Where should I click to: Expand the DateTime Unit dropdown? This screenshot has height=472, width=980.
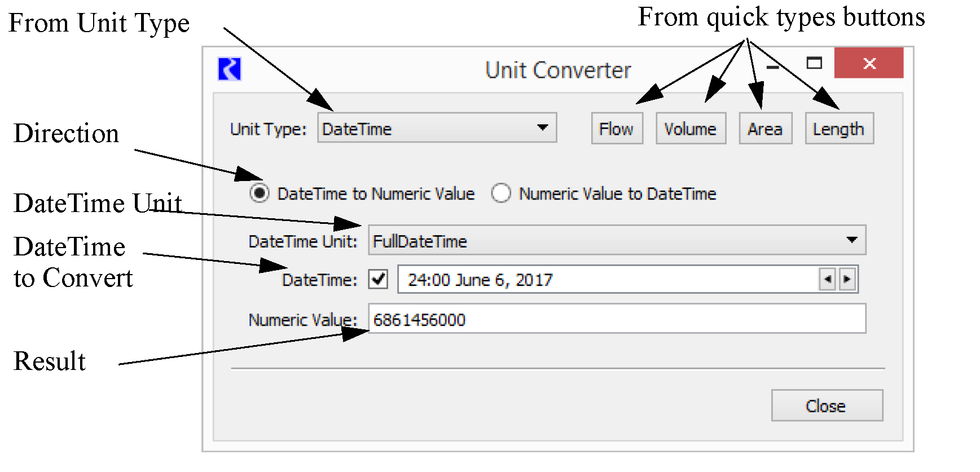pos(617,241)
